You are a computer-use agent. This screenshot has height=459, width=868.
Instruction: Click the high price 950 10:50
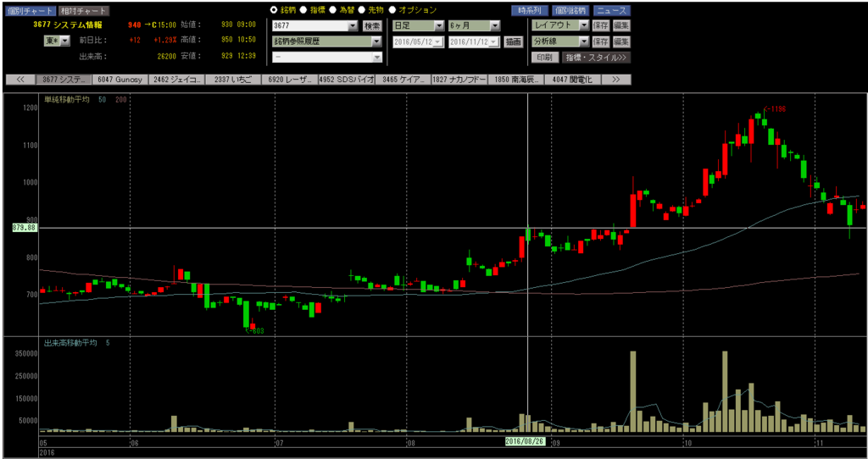coord(238,41)
